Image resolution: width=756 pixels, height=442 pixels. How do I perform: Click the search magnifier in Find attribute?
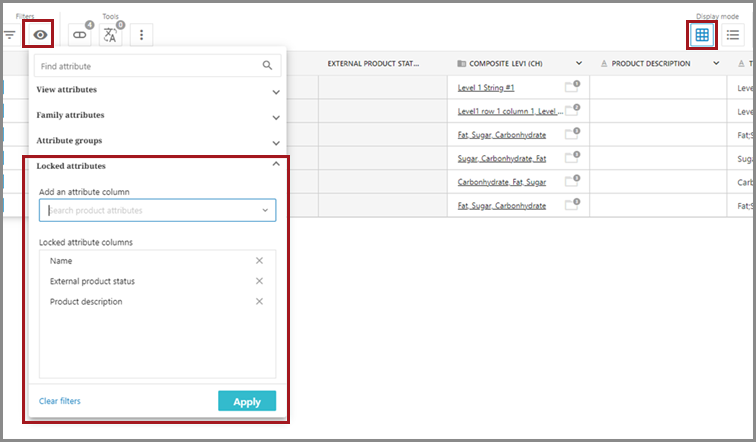coord(267,66)
